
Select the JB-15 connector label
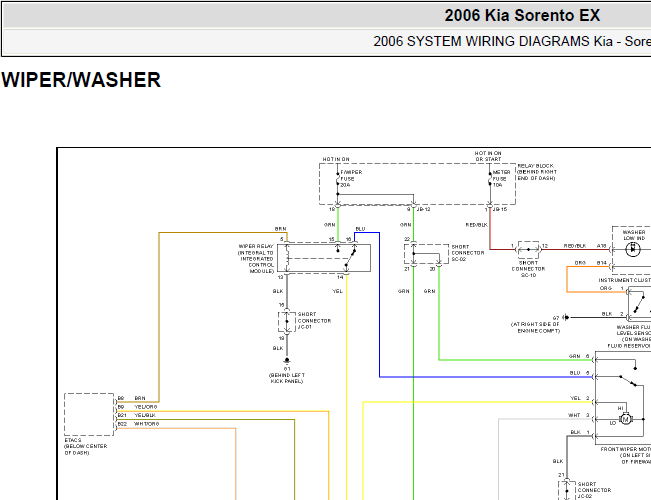point(500,209)
